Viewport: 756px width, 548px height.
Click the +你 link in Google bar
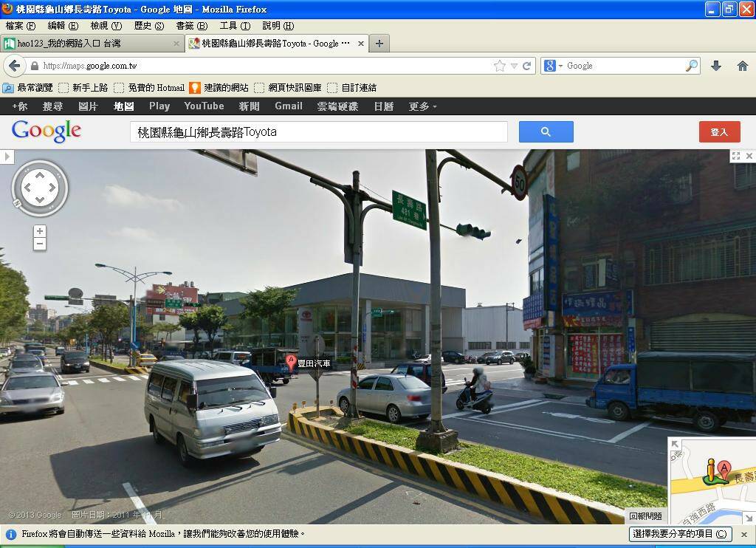pyautogui.click(x=20, y=106)
